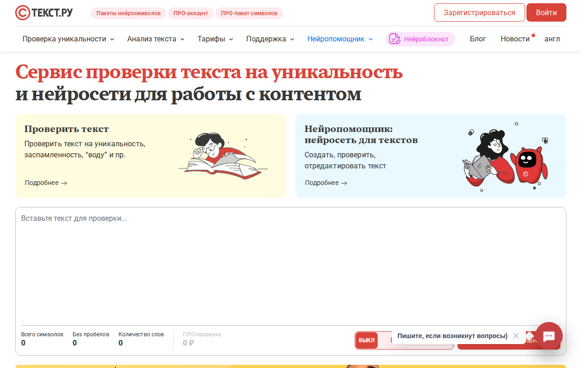Viewport: 588px width, 368px height.
Task: Go to the Блог page
Action: tap(478, 39)
